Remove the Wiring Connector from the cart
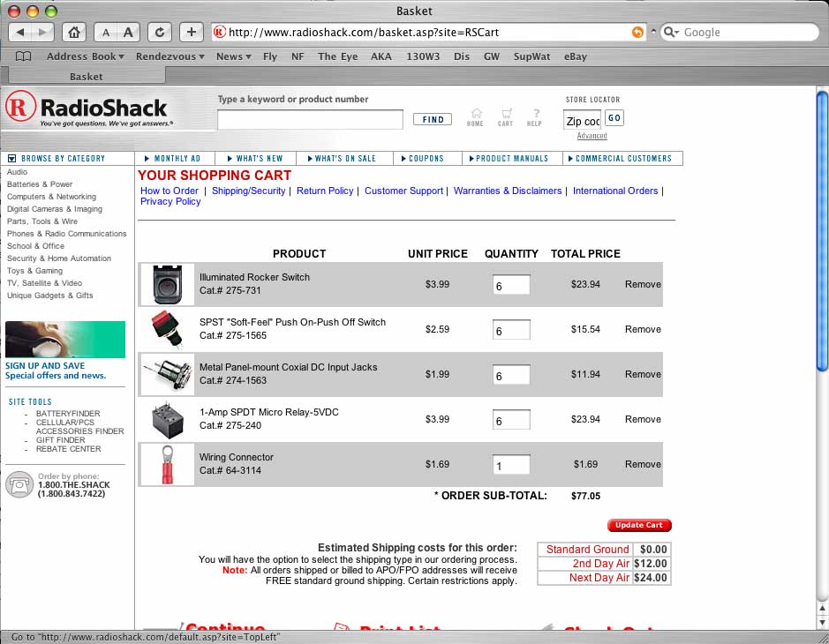829x644 pixels. click(x=643, y=464)
